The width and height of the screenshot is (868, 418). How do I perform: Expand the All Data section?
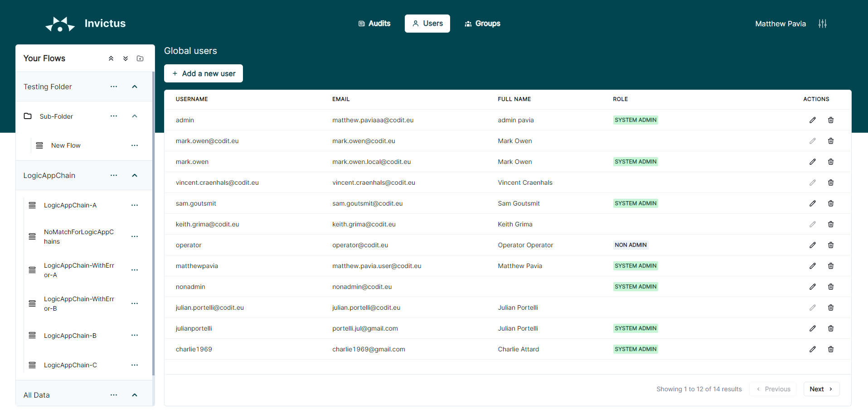pos(134,395)
